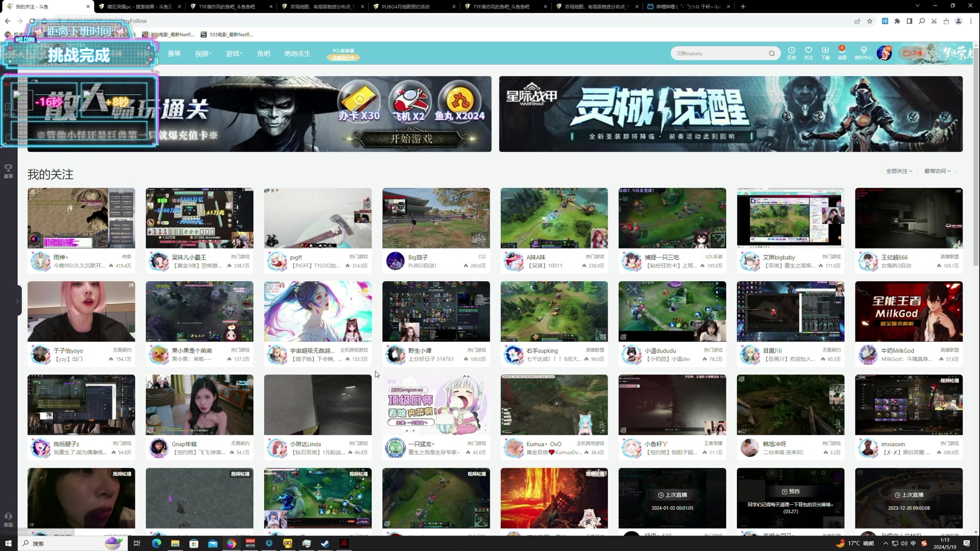980x551 pixels.
Task: Open Big茄子 PUBG stream thumbnail
Action: 435,218
